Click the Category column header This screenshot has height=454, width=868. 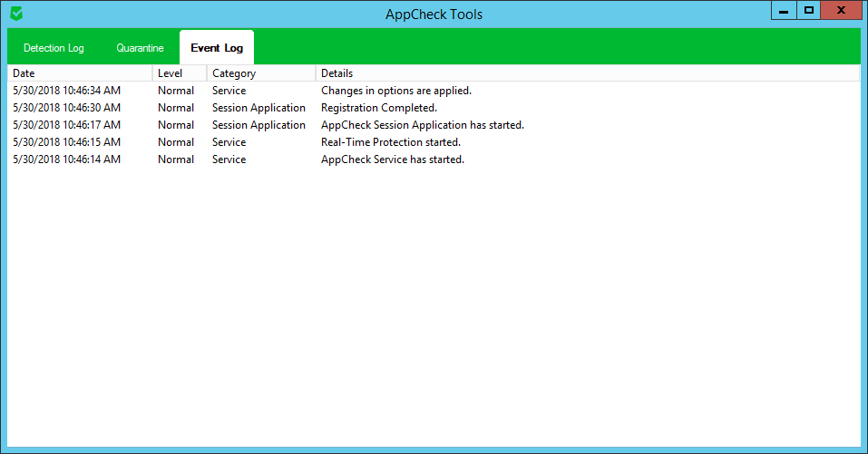(260, 73)
